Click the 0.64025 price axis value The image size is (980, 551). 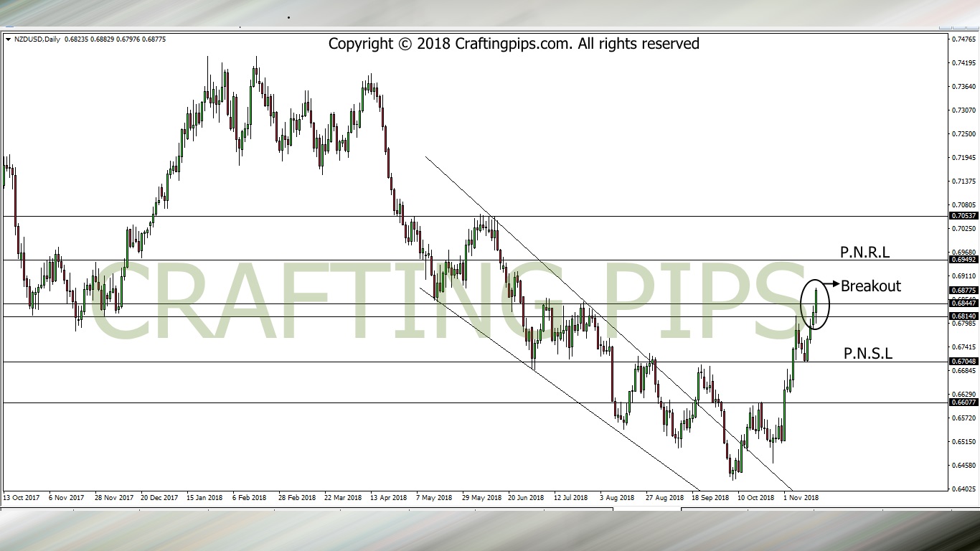pos(965,489)
